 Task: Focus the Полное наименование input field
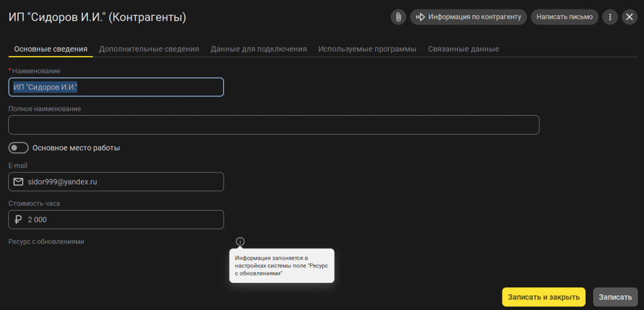coord(274,125)
